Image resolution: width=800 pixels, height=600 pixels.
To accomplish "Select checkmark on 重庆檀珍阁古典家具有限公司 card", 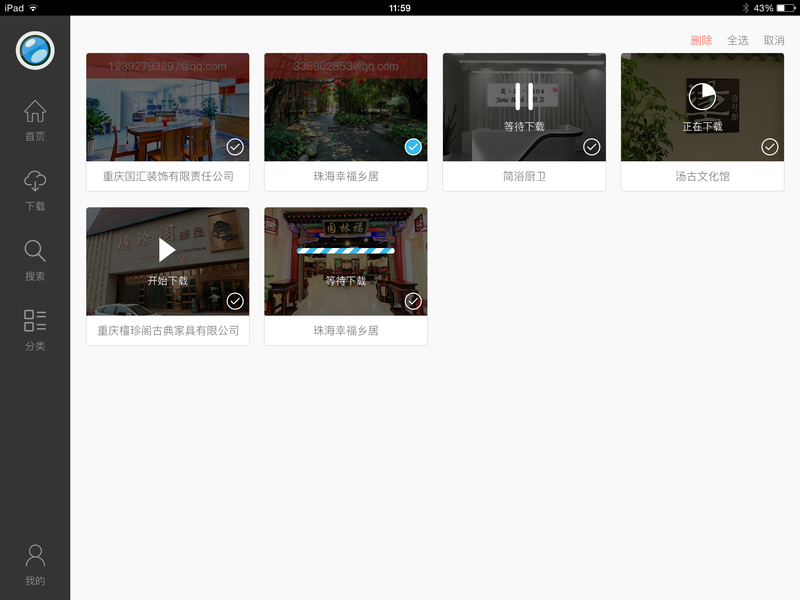I will (x=235, y=301).
